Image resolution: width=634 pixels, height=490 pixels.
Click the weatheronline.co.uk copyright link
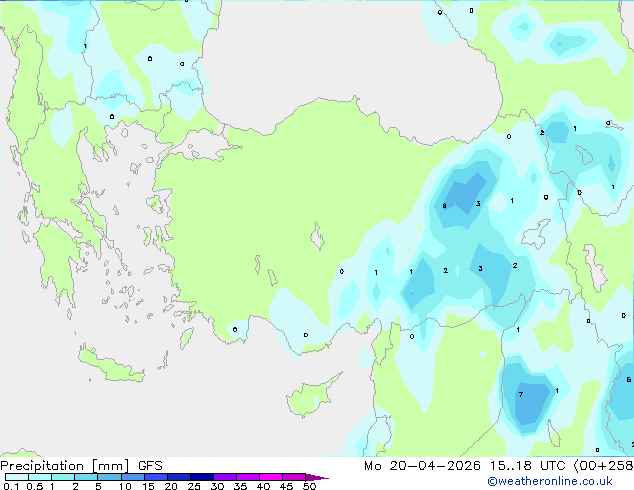coord(549,481)
